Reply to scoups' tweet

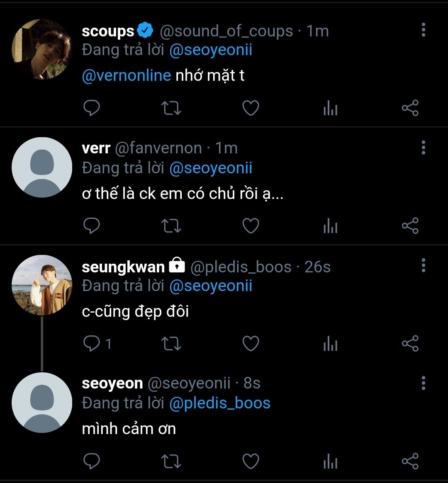pos(92,108)
